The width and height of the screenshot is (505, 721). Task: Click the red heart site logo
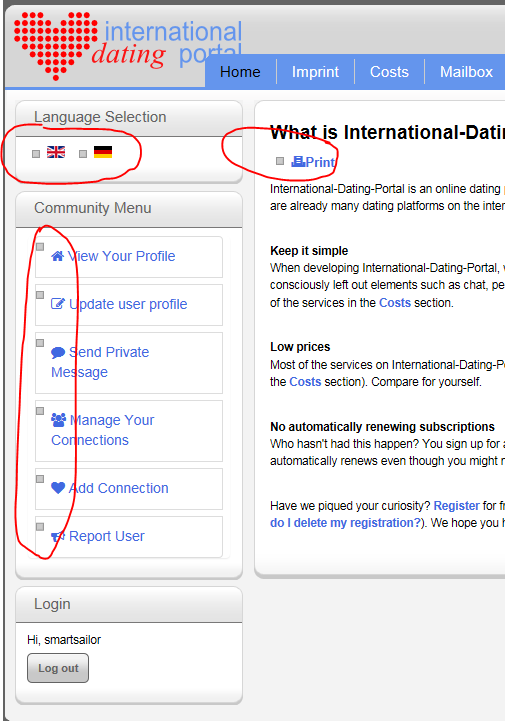[56, 46]
